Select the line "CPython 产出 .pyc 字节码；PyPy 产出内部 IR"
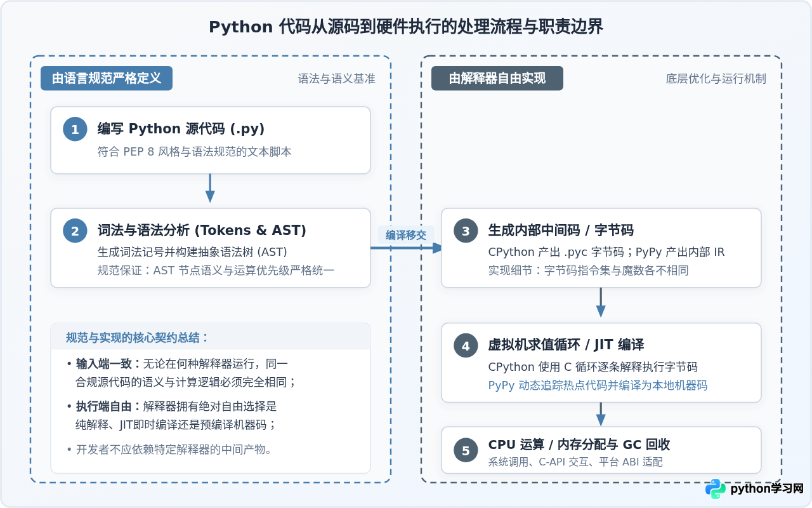Screen dimensions: 812x508 point(606,252)
